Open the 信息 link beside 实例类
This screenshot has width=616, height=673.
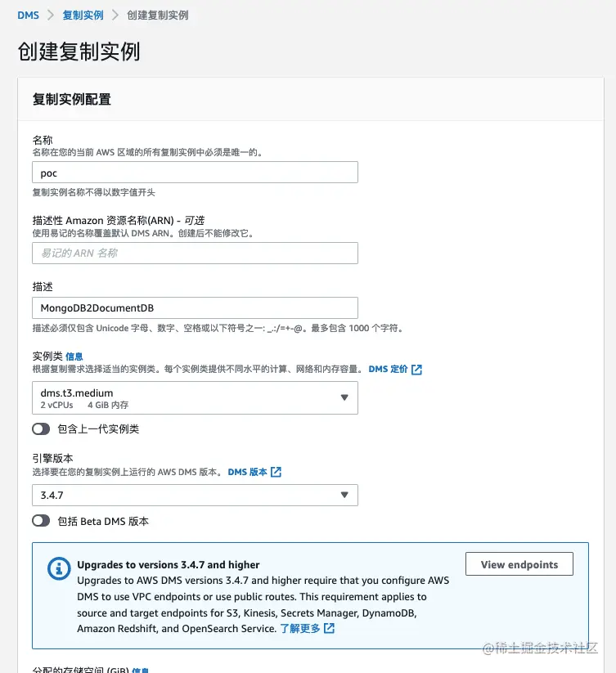pyautogui.click(x=74, y=357)
